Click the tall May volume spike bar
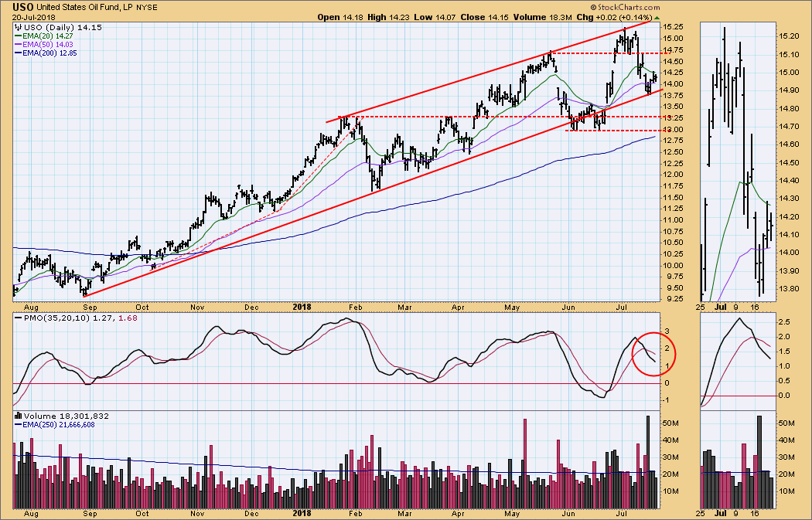This screenshot has height=520, width=812. click(x=525, y=464)
